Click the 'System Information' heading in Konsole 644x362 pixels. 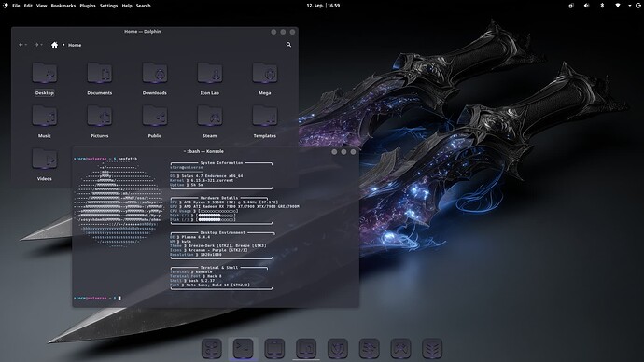click(221, 163)
